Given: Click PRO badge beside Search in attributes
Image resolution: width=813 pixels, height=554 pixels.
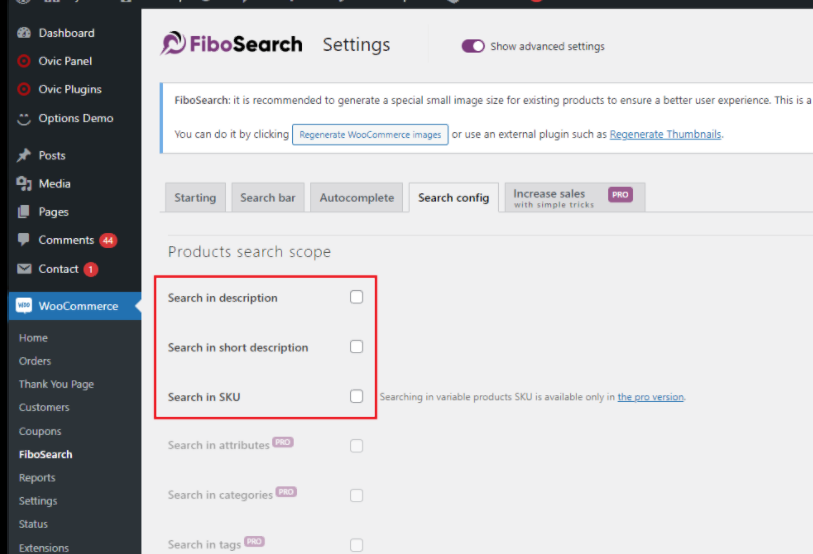Looking at the screenshot, I should (x=283, y=442).
